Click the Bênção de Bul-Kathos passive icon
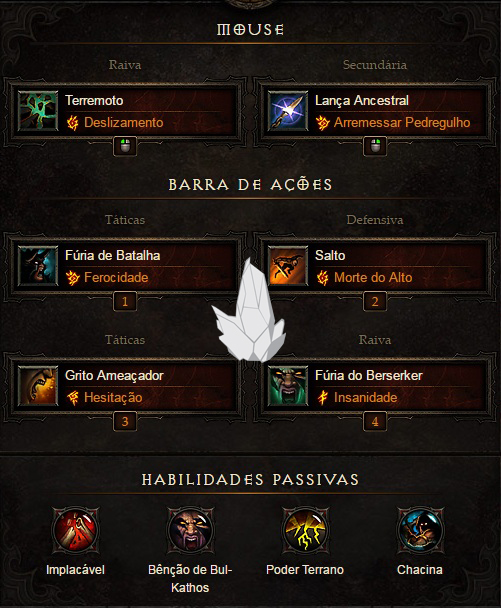This screenshot has width=501, height=608. point(190,530)
